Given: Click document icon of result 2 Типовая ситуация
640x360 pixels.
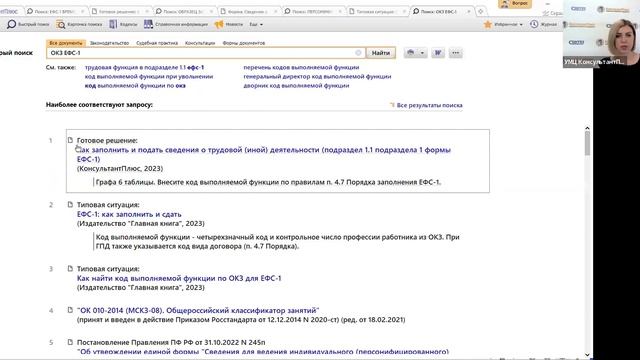Looking at the screenshot, I should 70,204.
